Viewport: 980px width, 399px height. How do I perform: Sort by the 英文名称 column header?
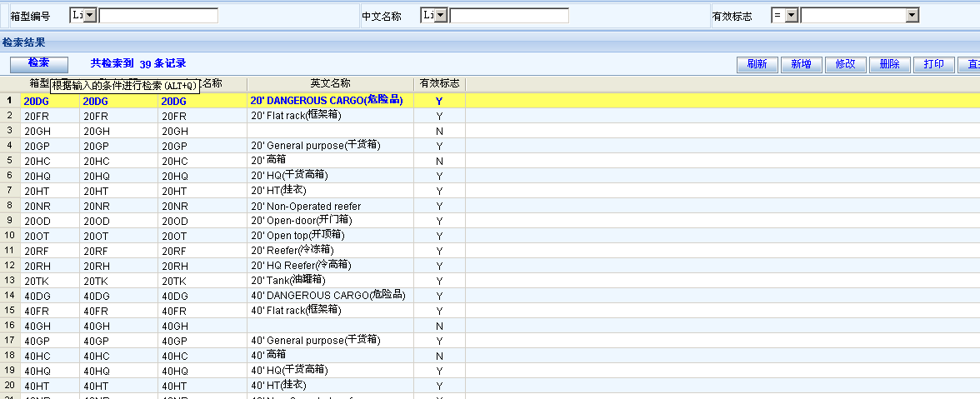(x=330, y=84)
